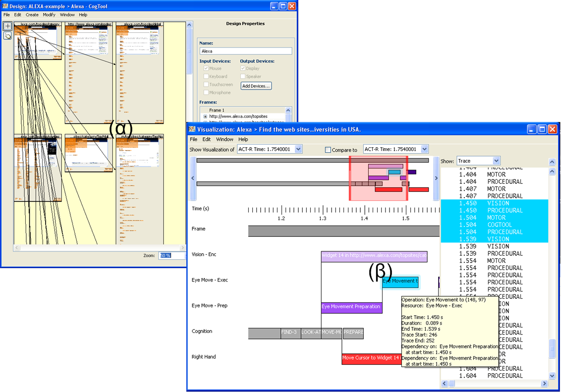
Task: Select the mouse transition tool icon
Action: click(x=7, y=35)
